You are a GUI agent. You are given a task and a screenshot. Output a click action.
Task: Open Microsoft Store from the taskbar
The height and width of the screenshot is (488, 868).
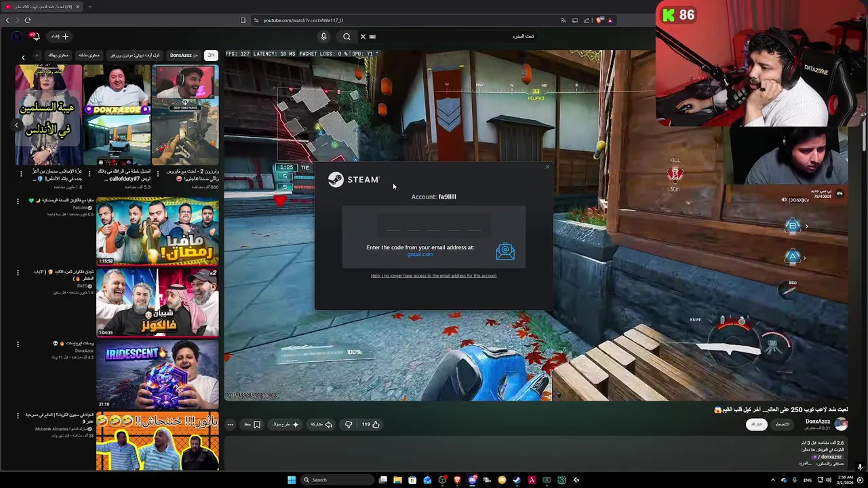412,480
